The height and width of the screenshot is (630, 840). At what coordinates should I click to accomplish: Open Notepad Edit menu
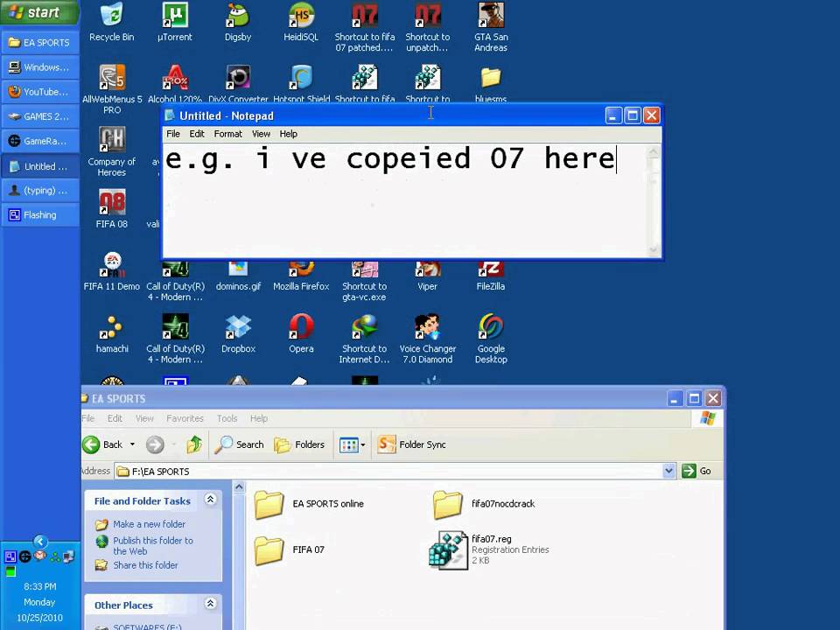click(197, 134)
